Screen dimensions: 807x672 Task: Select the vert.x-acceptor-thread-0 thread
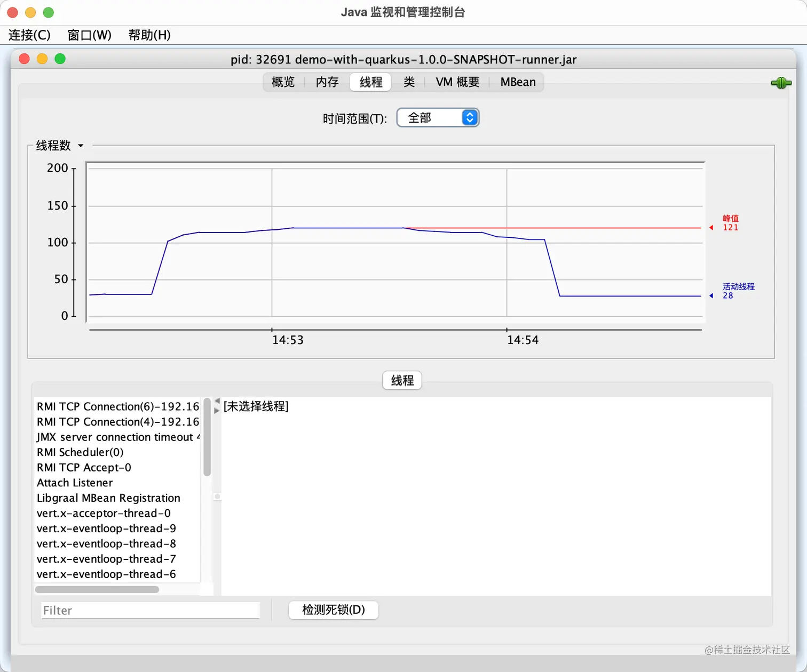[117, 513]
